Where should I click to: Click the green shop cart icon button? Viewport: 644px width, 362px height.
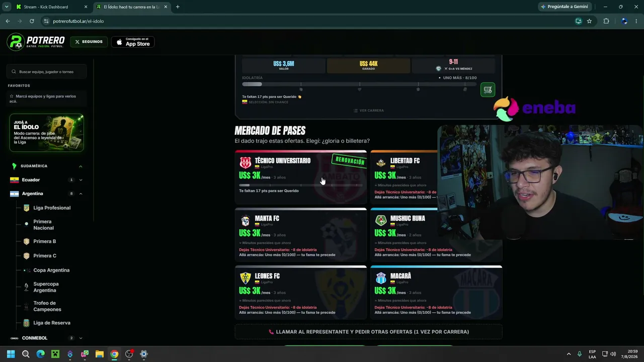(488, 89)
